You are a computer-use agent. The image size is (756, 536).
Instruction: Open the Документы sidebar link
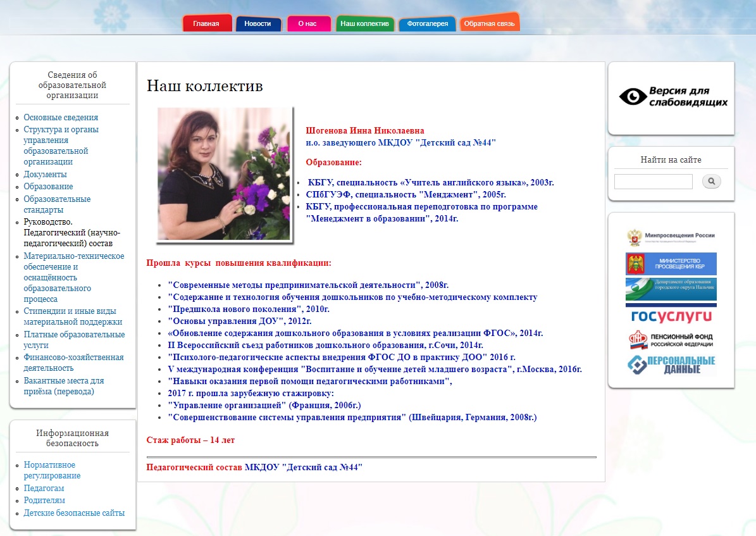click(45, 175)
